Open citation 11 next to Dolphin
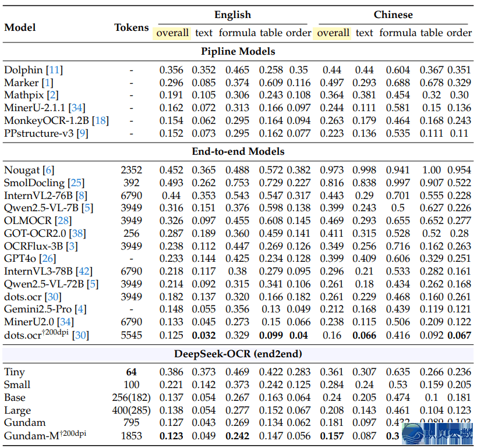This screenshot has height=448, width=477. [56, 70]
